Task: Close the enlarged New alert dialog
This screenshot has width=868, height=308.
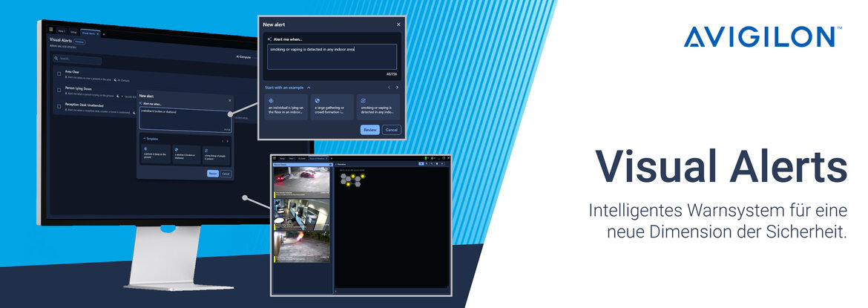Action: click(x=398, y=24)
